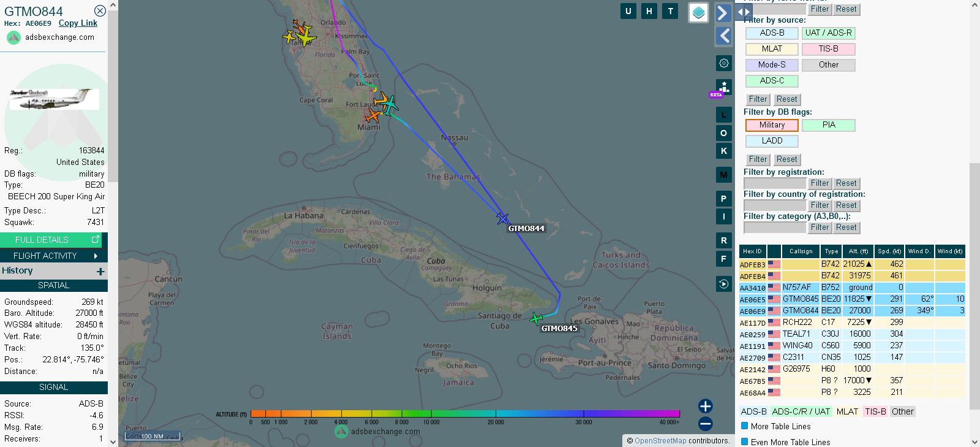Image resolution: width=980 pixels, height=447 pixels.
Task: Zoom in with the plus icon
Action: click(706, 406)
